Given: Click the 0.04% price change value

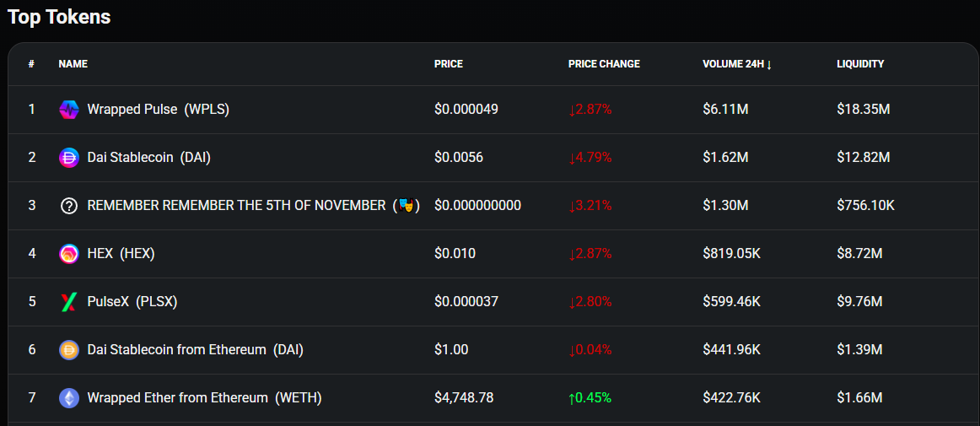Looking at the screenshot, I should pos(590,350).
